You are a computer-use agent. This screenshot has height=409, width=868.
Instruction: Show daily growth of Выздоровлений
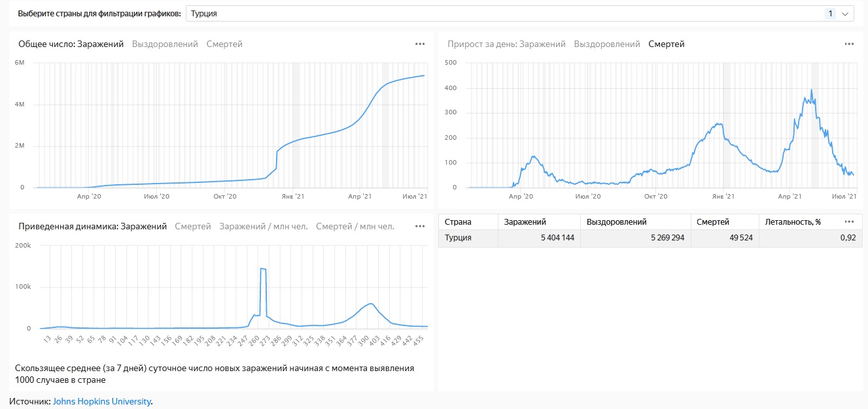click(x=607, y=44)
